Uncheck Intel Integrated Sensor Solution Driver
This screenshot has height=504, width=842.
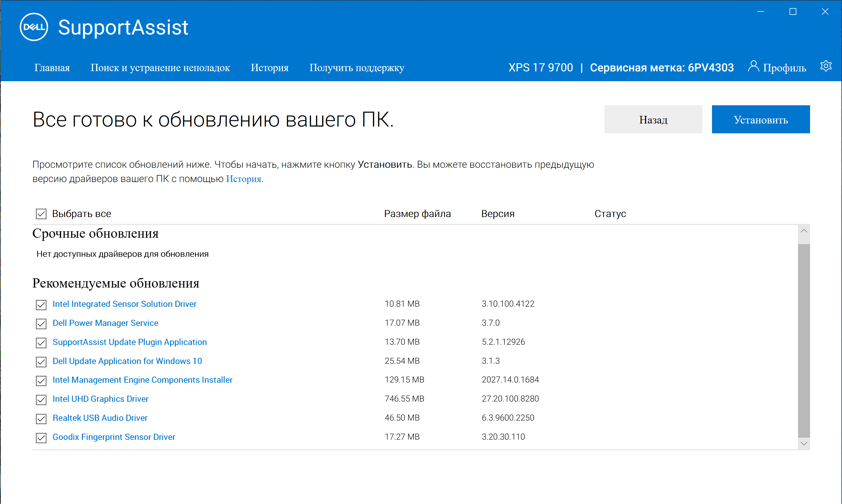point(41,305)
